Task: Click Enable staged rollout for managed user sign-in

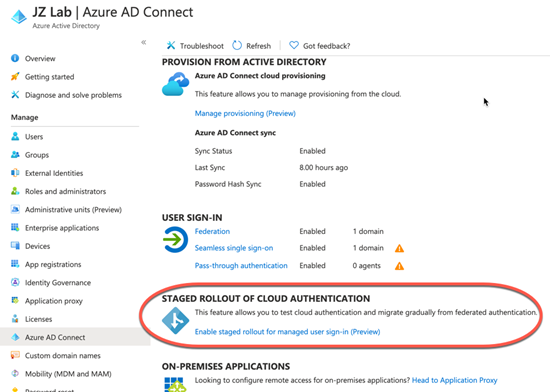Action: [287, 331]
